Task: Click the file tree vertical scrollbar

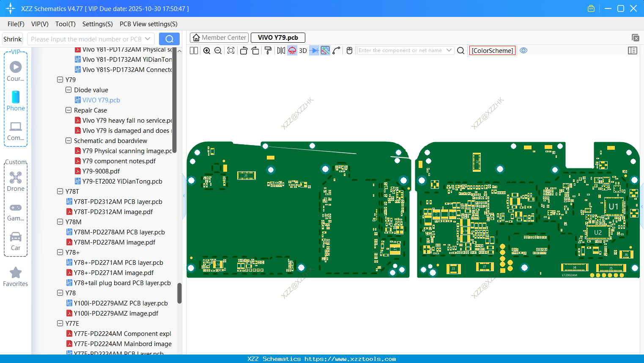Action: click(179, 293)
